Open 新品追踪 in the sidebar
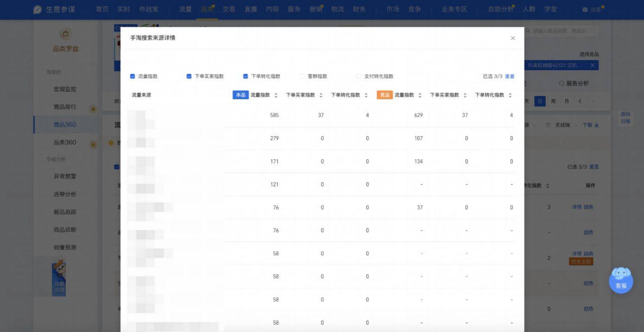This screenshot has width=644, height=332. pyautogui.click(x=65, y=212)
